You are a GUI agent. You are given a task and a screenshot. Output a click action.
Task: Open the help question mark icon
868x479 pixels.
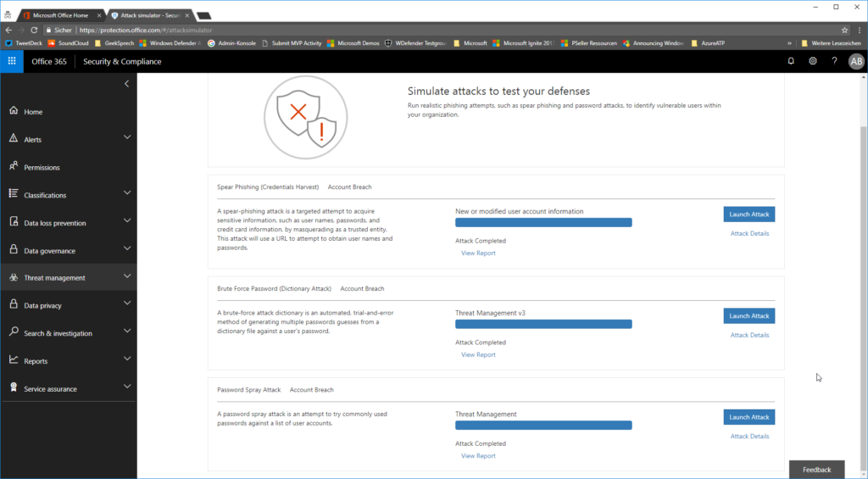[834, 61]
